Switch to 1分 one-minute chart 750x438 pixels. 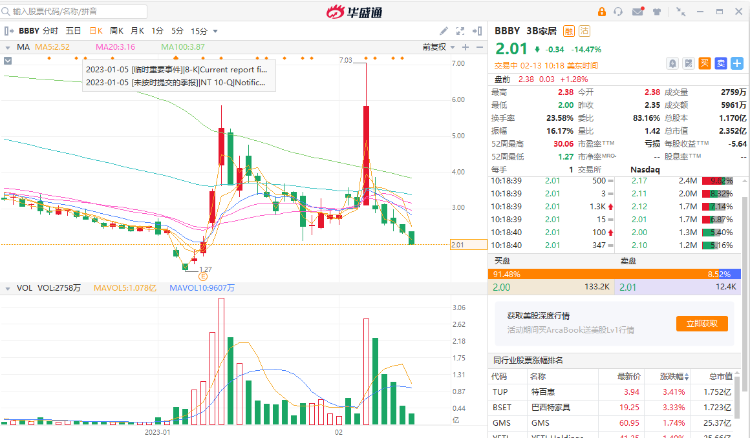[157, 31]
